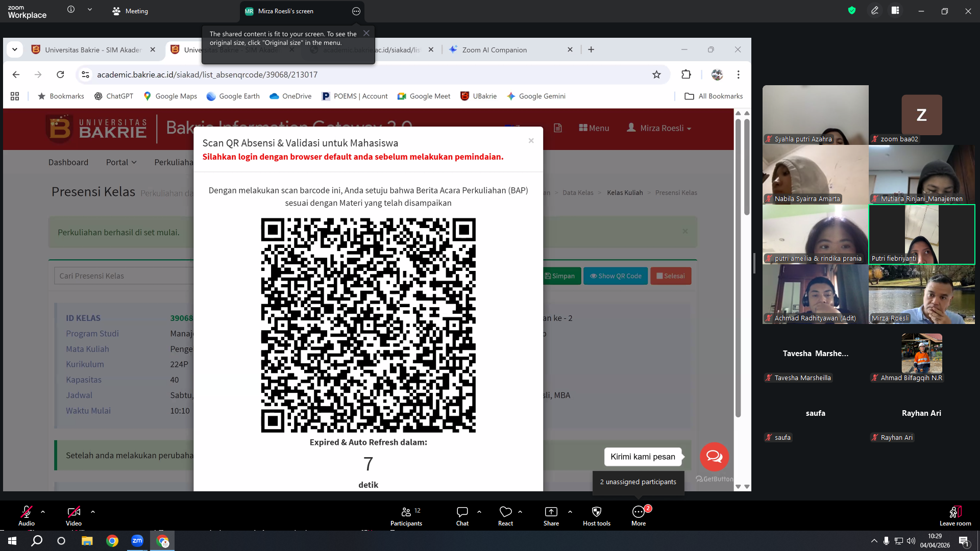The image size is (980, 551).
Task: Switch to first Universitas Bakrie SIM Akademik tab
Action: pyautogui.click(x=93, y=49)
